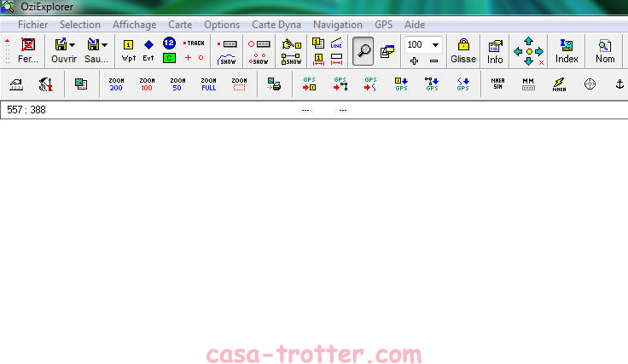628x364 pixels.
Task: Click the Nom search button
Action: click(x=605, y=51)
